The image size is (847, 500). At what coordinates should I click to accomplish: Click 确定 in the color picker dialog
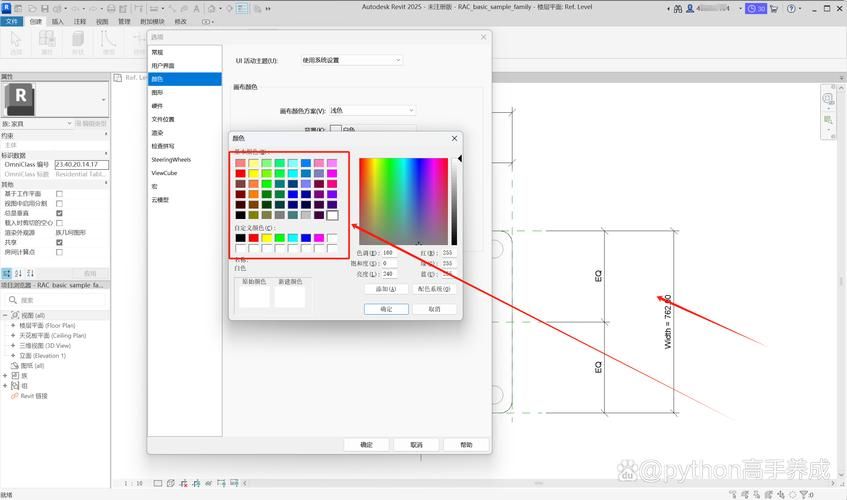pos(386,309)
